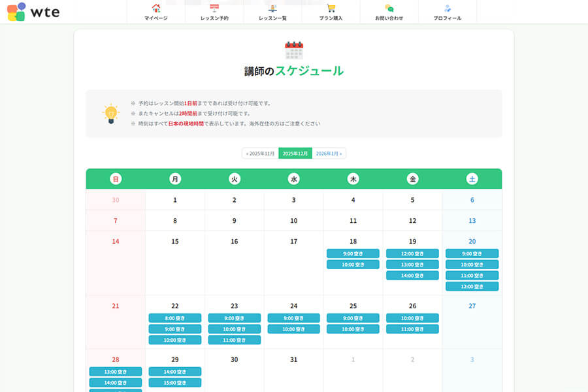Go to next month 2026年1月
The height and width of the screenshot is (392, 588).
(329, 154)
